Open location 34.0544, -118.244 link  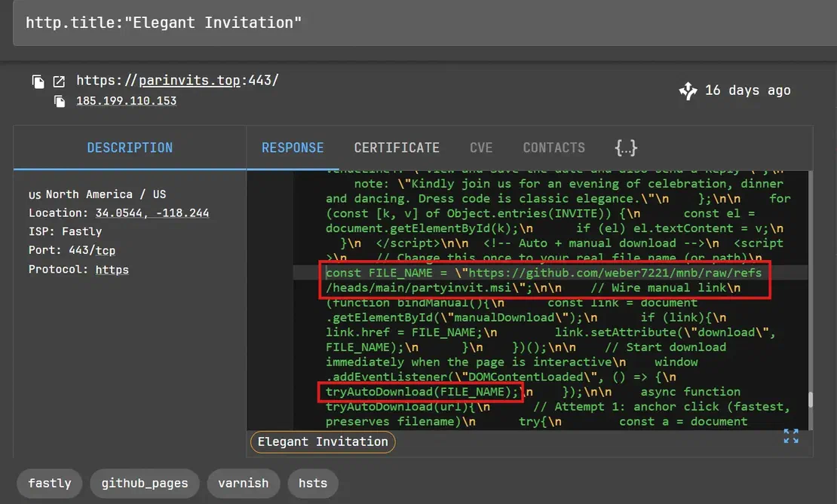pyautogui.click(x=152, y=212)
